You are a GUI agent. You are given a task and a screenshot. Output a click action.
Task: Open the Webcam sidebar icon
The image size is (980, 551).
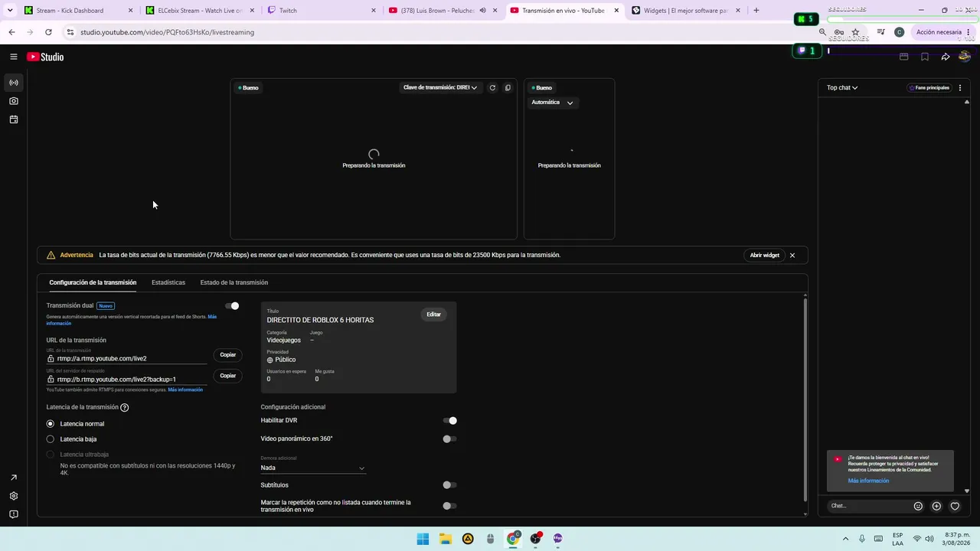(14, 101)
